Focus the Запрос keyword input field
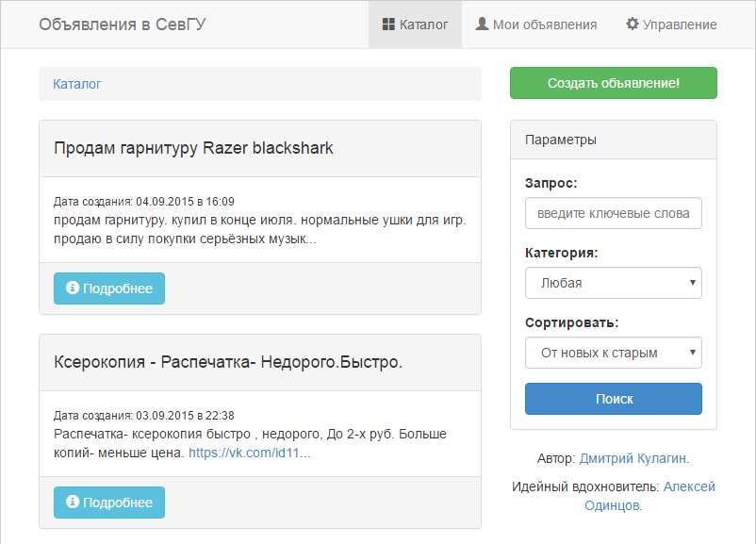 point(613,213)
